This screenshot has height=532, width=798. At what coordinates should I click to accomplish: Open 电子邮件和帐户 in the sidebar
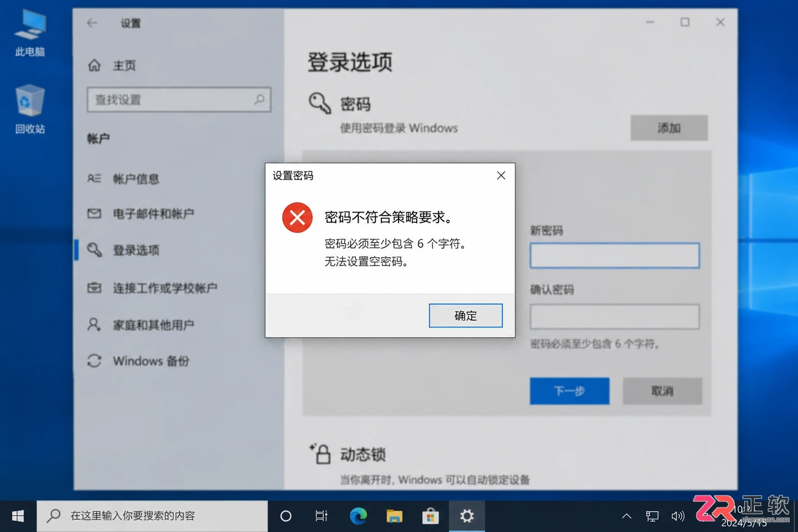(x=154, y=213)
